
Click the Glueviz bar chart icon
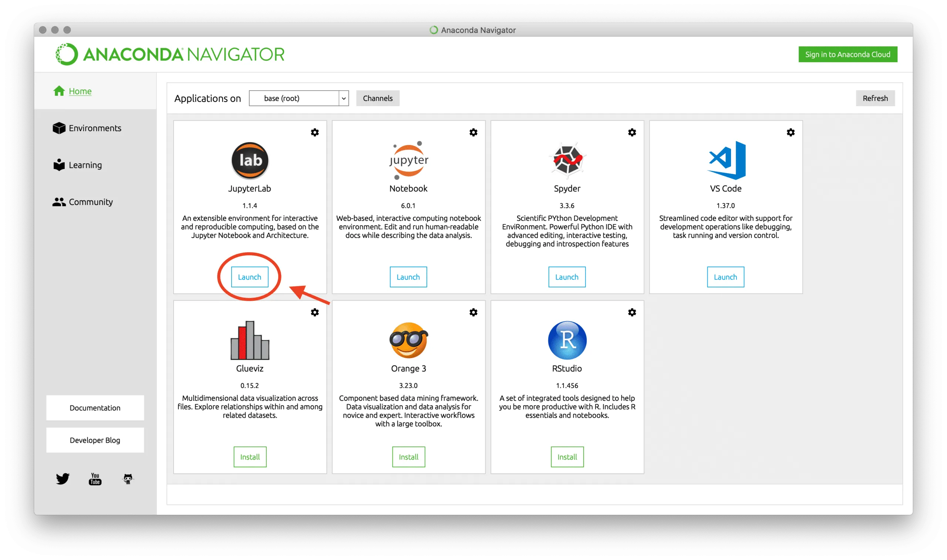(x=250, y=340)
